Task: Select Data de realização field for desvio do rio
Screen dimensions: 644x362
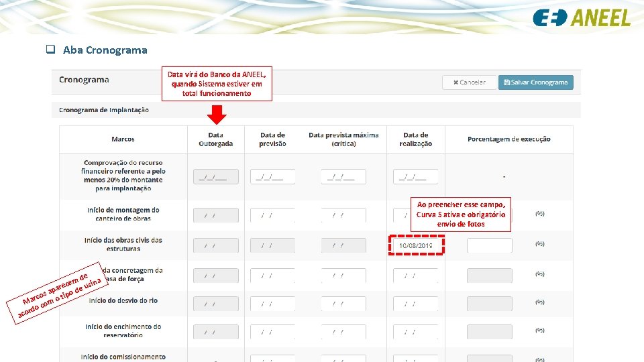Action: pyautogui.click(x=416, y=304)
